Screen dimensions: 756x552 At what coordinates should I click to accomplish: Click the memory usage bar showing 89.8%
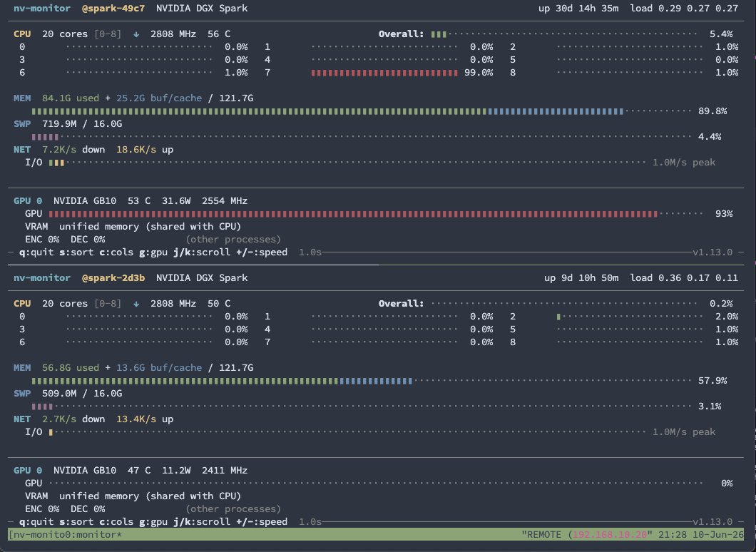(x=362, y=111)
